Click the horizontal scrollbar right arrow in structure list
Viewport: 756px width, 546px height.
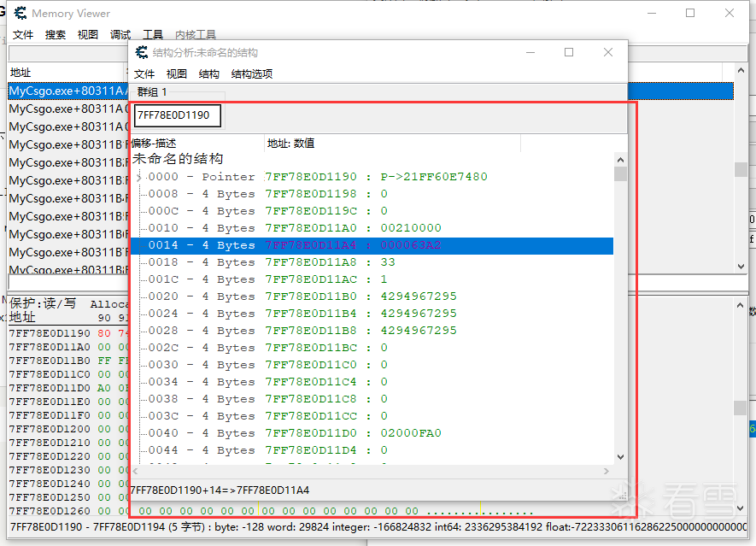pos(606,472)
